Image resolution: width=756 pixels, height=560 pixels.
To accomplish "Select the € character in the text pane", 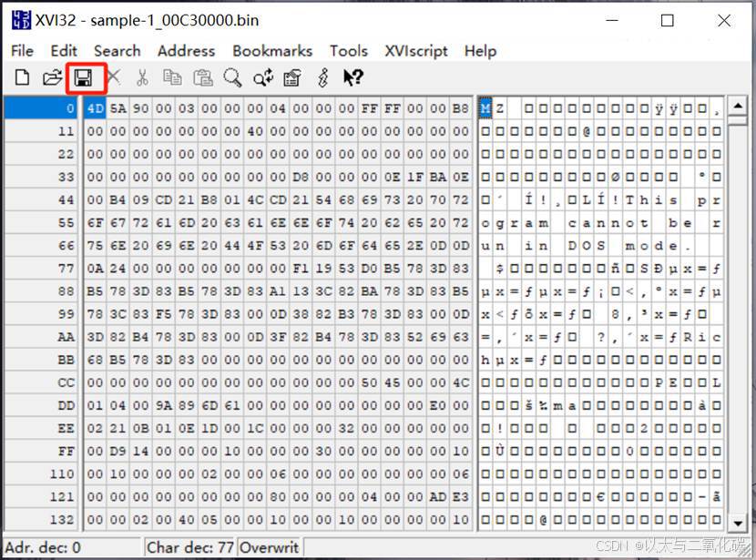I will click(601, 497).
